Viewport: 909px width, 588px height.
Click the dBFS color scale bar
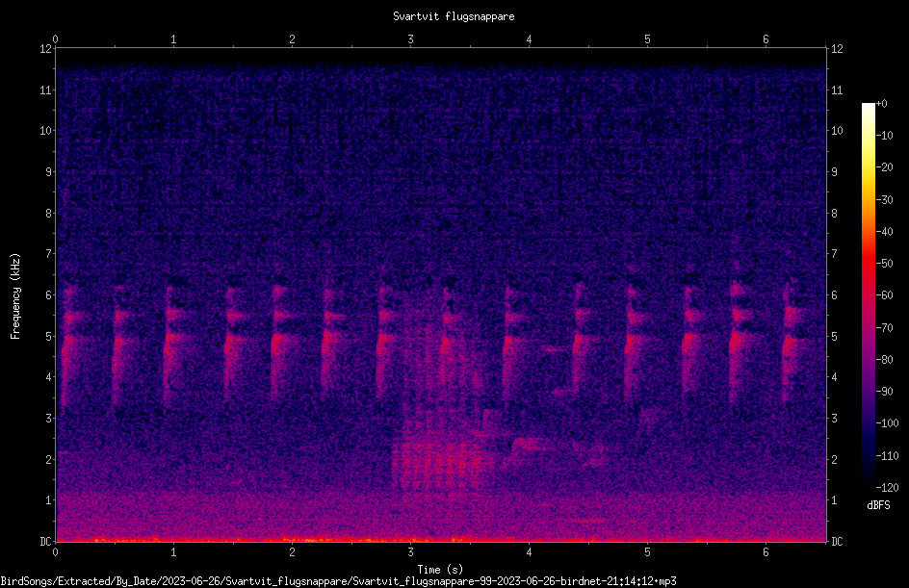point(868,295)
